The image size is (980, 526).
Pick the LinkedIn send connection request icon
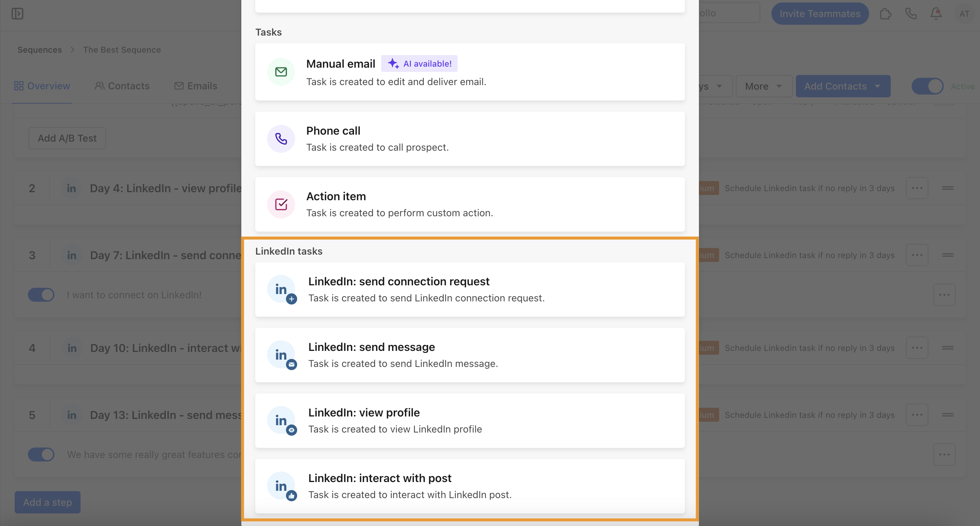pos(281,289)
